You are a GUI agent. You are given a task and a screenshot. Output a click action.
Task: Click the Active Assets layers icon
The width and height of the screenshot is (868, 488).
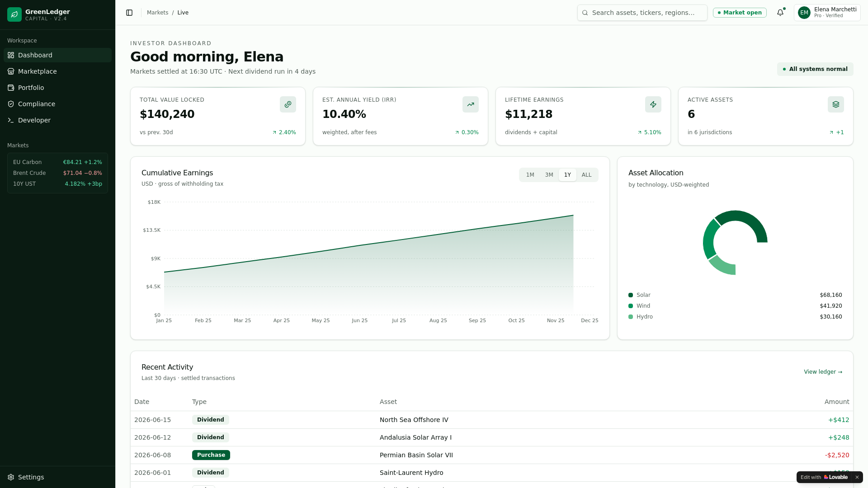click(x=836, y=104)
